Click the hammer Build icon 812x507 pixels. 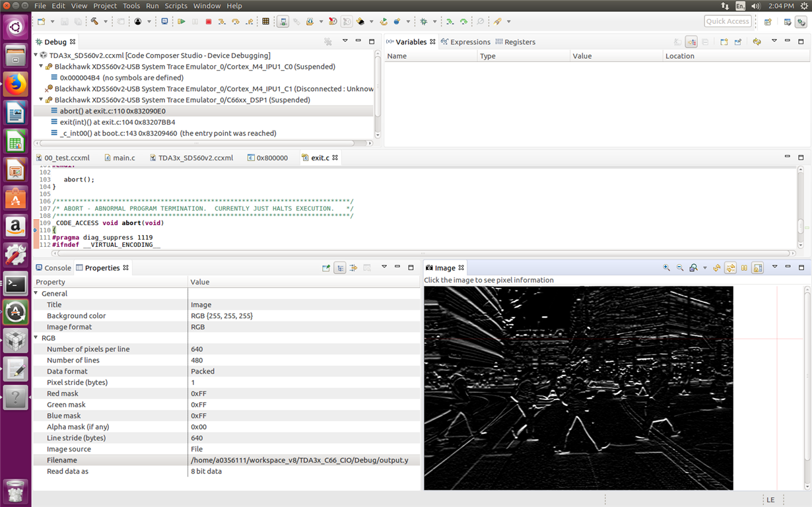(x=94, y=22)
